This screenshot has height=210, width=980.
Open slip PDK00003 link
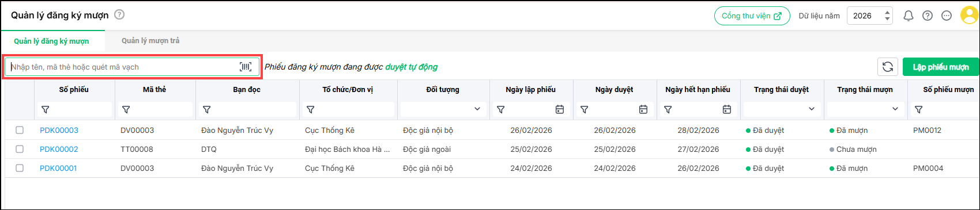(x=59, y=130)
